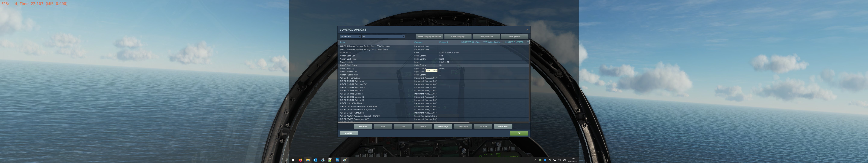
Task: Click the Clear category button
Action: (x=458, y=36)
